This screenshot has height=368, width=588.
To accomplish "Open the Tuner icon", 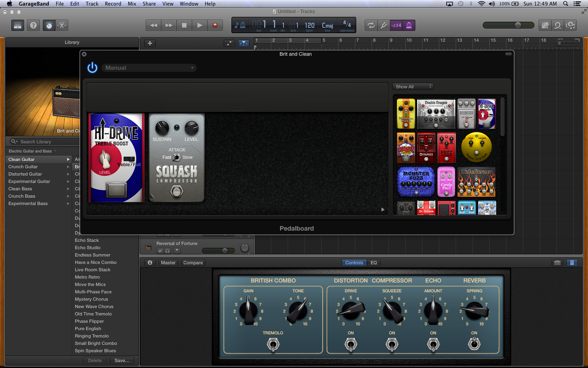I will pos(384,25).
